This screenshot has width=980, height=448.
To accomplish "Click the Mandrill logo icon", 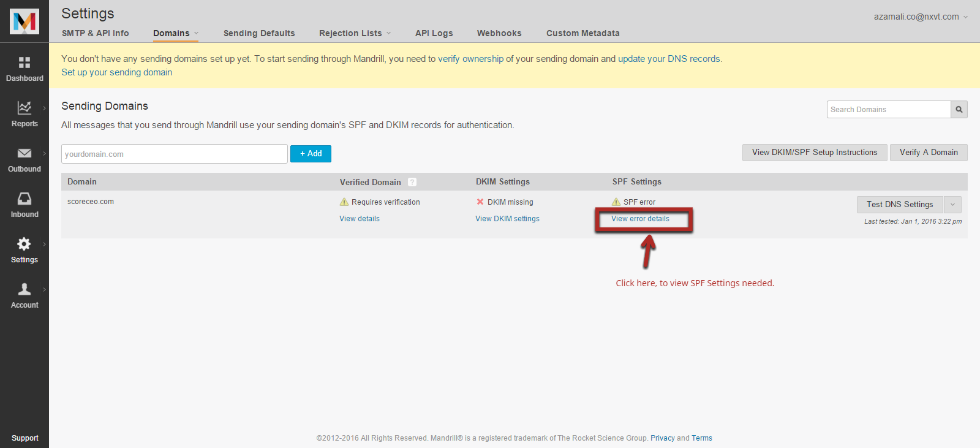I will point(24,21).
